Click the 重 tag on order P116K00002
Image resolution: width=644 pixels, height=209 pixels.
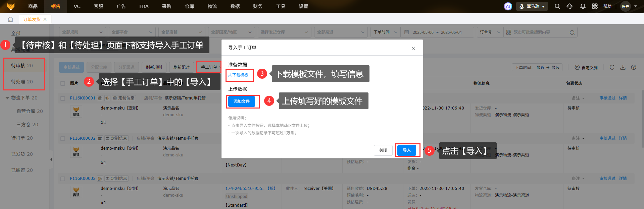click(100, 138)
